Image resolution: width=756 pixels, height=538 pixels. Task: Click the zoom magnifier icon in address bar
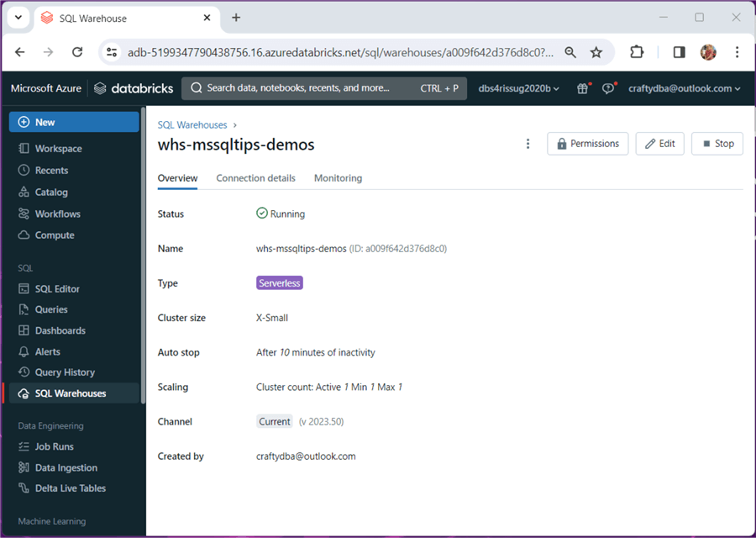point(570,52)
